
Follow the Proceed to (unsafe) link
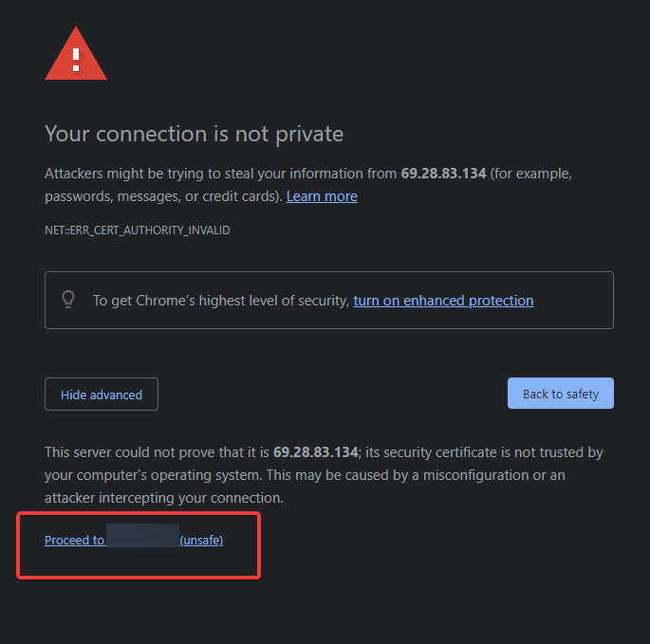click(x=74, y=541)
